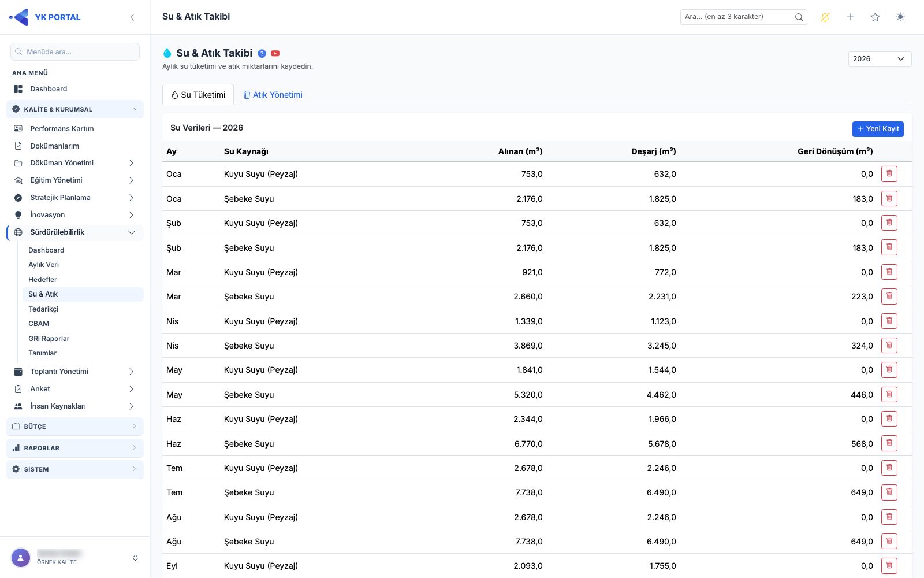The image size is (924, 578).
Task: Open the 2026 year dropdown
Action: 880,59
